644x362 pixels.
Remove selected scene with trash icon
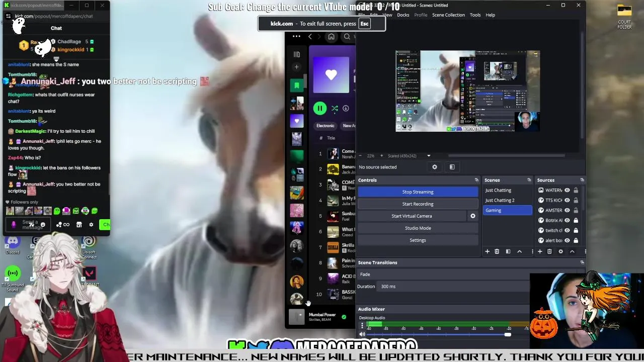[x=497, y=251]
